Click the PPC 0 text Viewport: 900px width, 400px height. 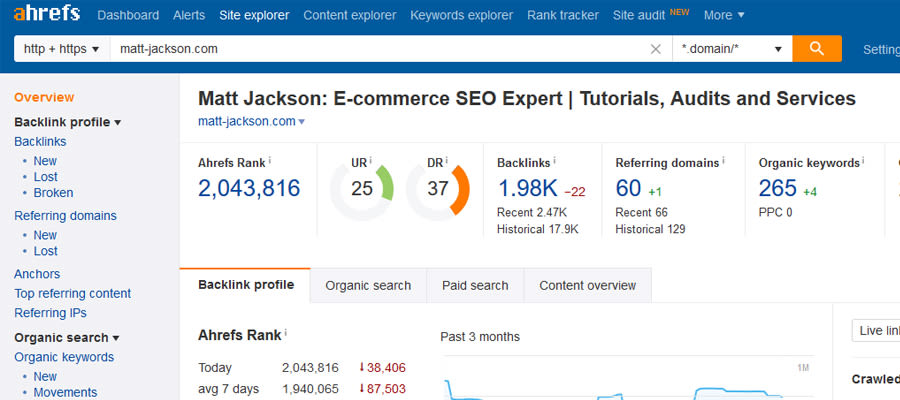point(775,213)
